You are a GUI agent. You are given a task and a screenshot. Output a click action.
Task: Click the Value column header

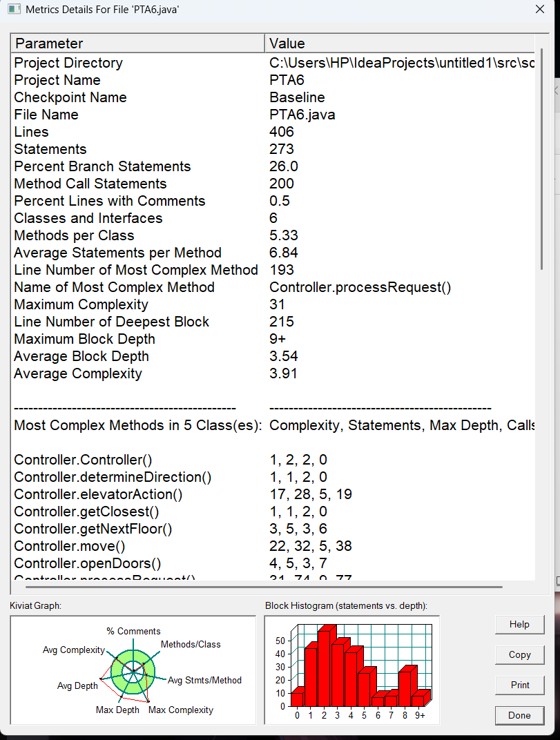(400, 43)
